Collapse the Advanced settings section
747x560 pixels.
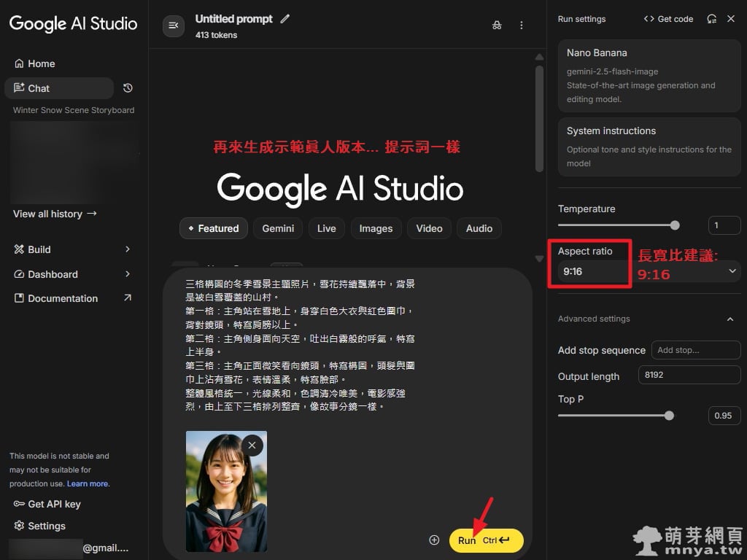(730, 319)
